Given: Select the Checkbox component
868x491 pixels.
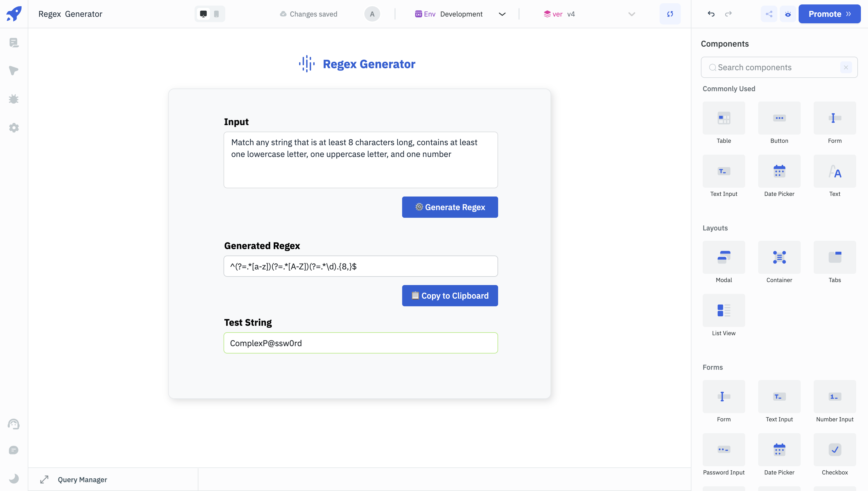Looking at the screenshot, I should [x=835, y=455].
